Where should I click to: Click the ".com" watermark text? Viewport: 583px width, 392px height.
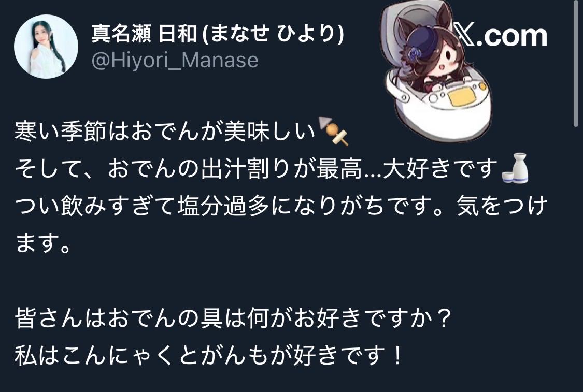point(511,36)
